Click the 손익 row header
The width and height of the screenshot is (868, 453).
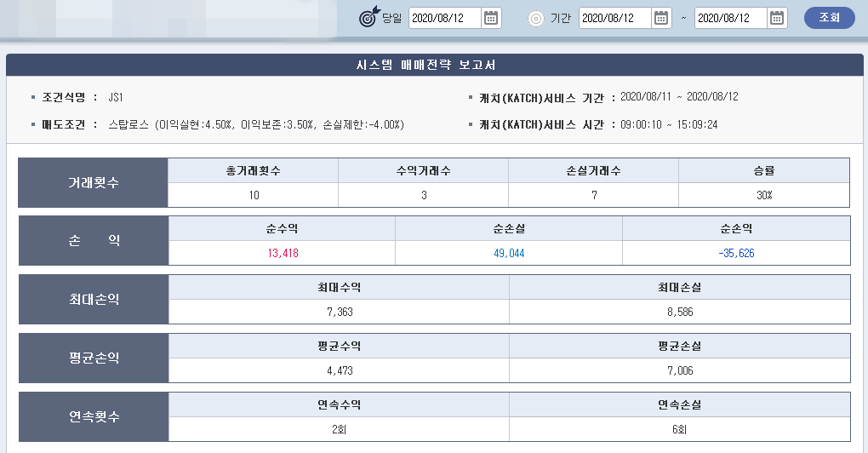pos(94,241)
